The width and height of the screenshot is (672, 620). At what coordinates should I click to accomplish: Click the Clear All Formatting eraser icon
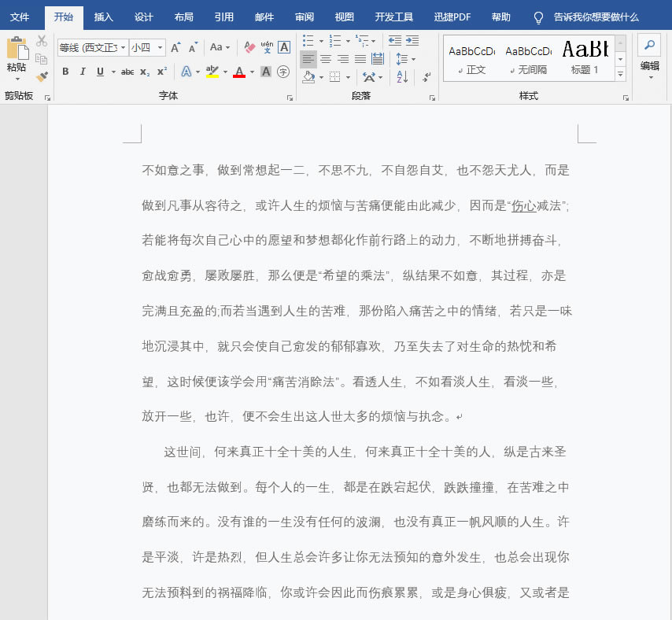click(250, 47)
